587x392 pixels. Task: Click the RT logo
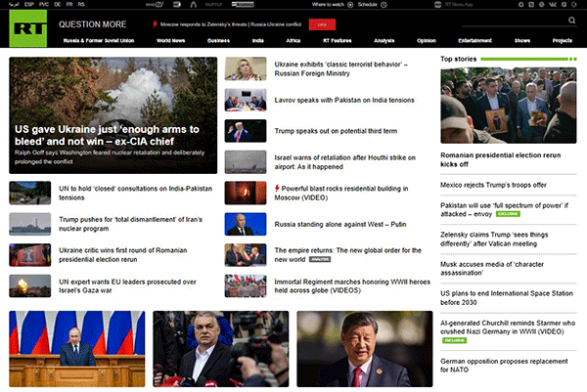[28, 28]
